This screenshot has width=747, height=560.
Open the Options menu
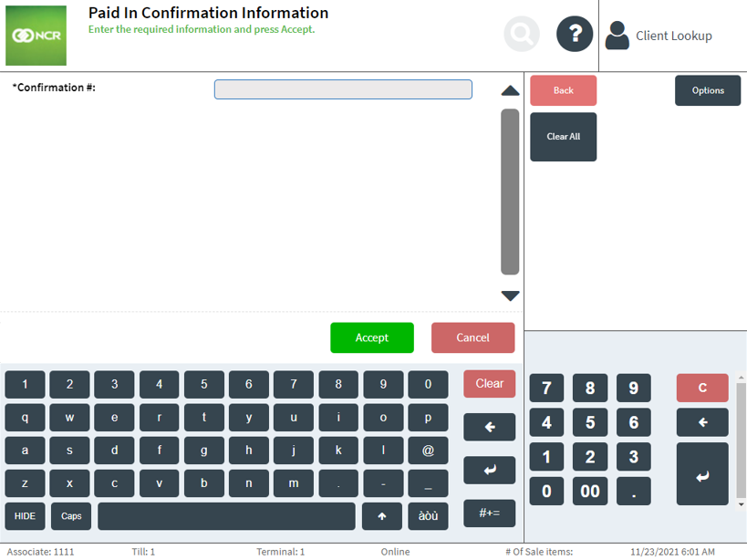point(708,90)
